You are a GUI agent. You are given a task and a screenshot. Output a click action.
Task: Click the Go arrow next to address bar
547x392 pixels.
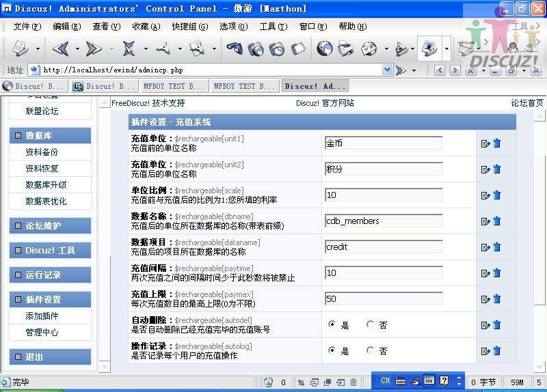401,70
